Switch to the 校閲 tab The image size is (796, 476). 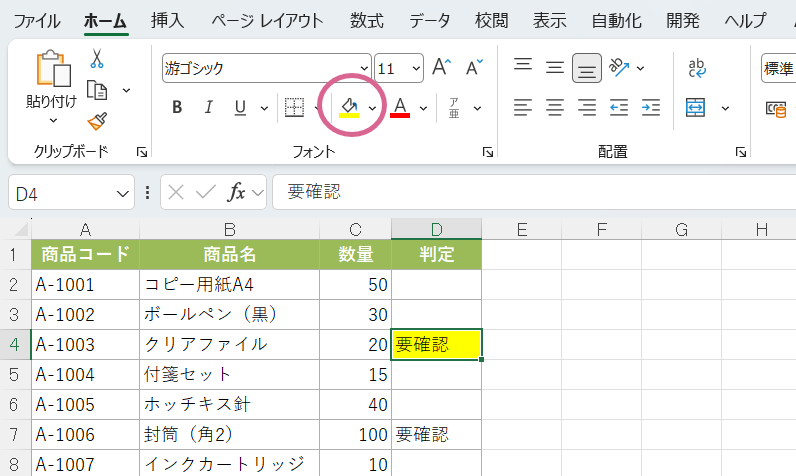tap(491, 21)
